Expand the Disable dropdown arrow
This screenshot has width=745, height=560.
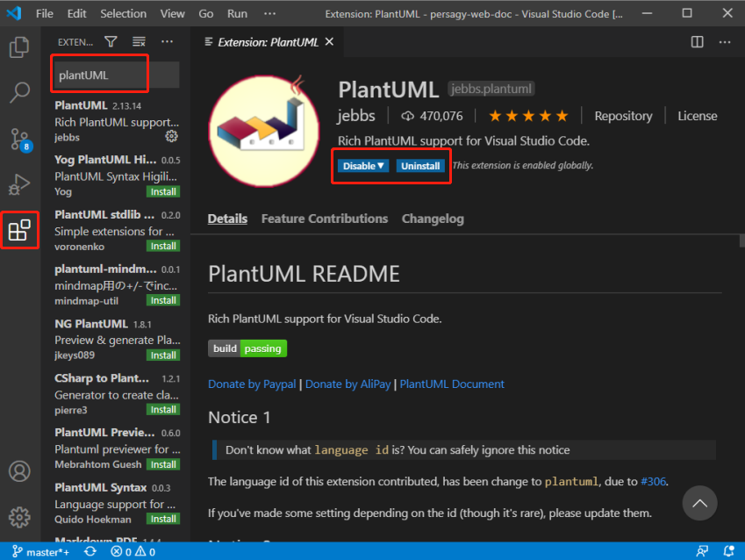pyautogui.click(x=382, y=166)
